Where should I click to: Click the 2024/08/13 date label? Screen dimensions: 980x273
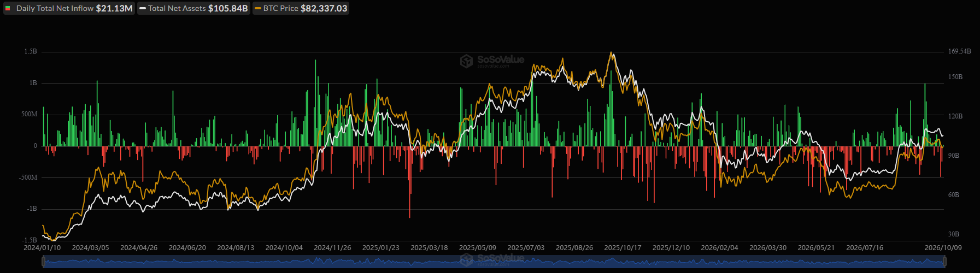tap(236, 248)
